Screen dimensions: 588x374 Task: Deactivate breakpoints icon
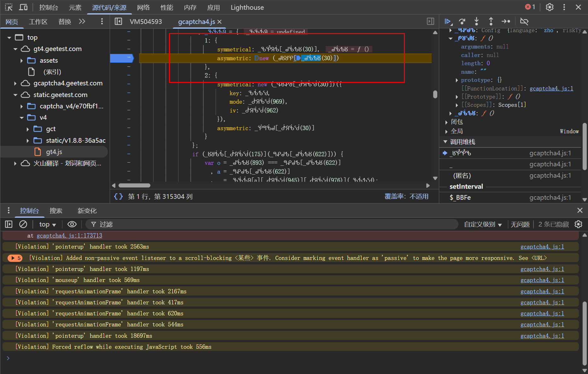(x=524, y=21)
